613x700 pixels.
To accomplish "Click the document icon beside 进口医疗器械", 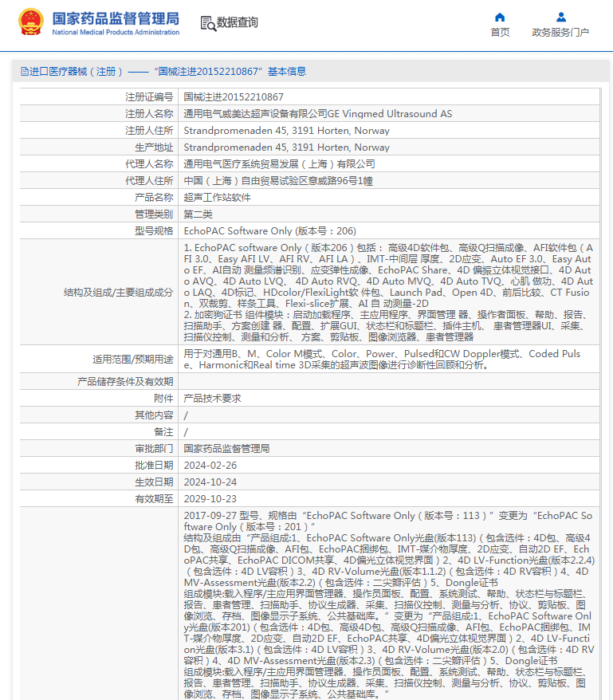I will [x=25, y=72].
